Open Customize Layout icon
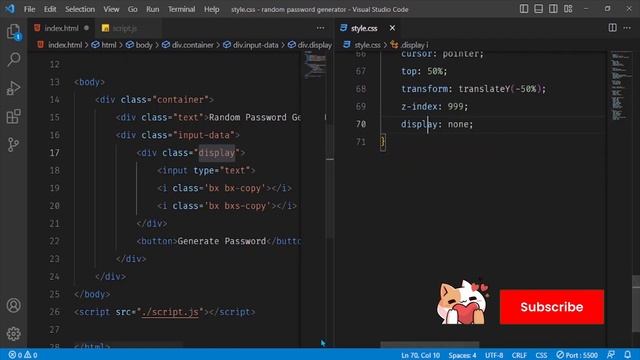 click(568, 9)
